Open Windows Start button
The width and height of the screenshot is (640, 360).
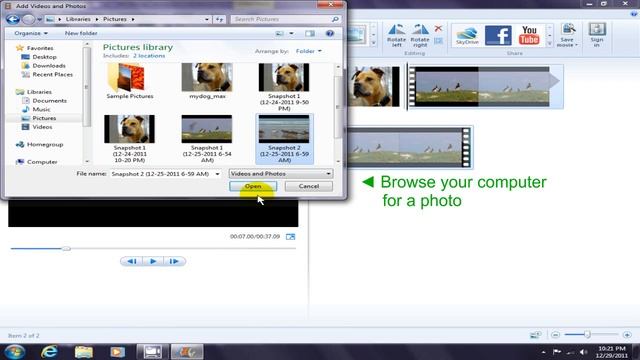(15, 351)
